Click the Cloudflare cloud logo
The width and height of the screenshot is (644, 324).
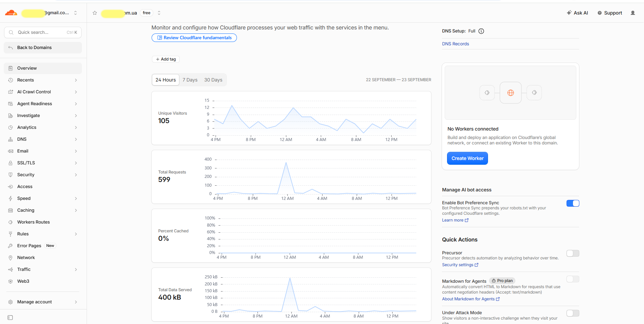pos(11,13)
